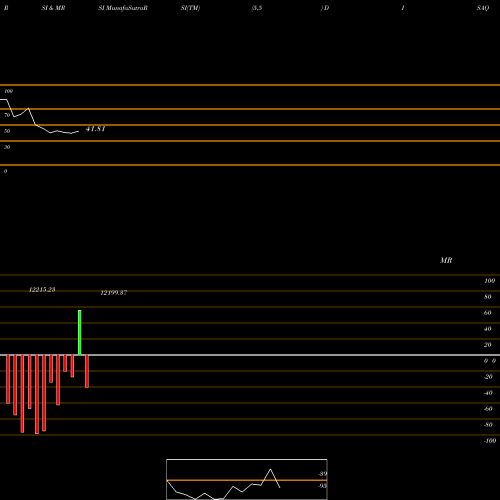500x500 pixels.
Task: Click the 12215.23 price label
Action: click(x=42, y=290)
